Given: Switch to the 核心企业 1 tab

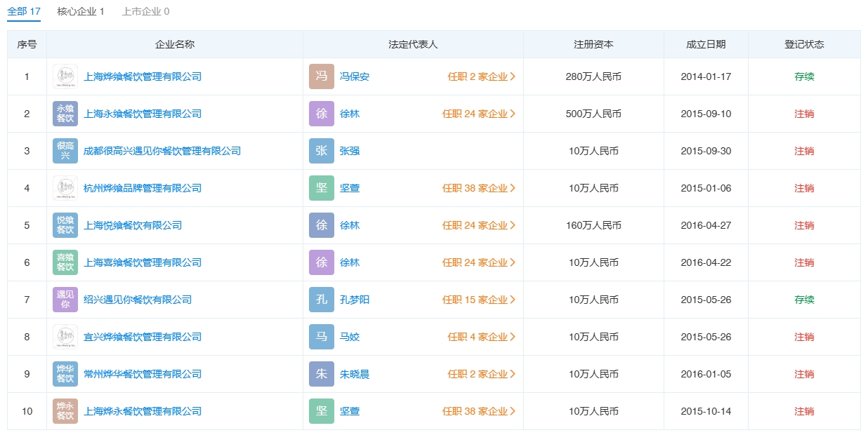Looking at the screenshot, I should click(x=81, y=11).
